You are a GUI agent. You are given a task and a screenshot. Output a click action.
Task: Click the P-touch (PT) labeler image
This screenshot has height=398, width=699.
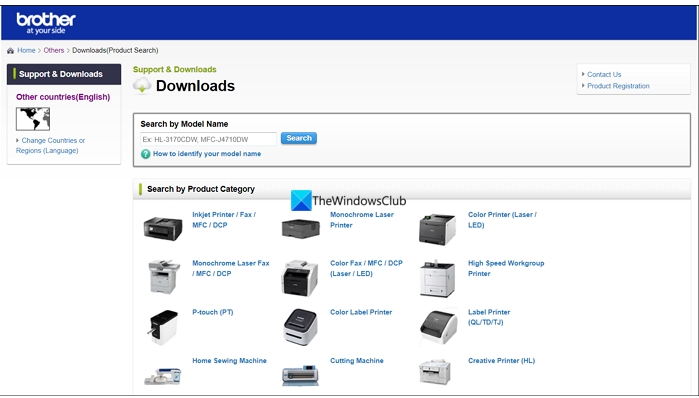162,327
